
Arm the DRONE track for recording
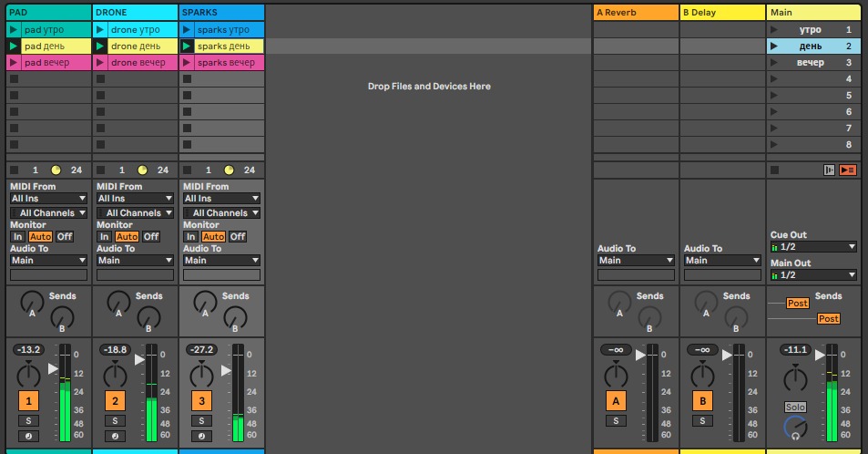[x=115, y=437]
